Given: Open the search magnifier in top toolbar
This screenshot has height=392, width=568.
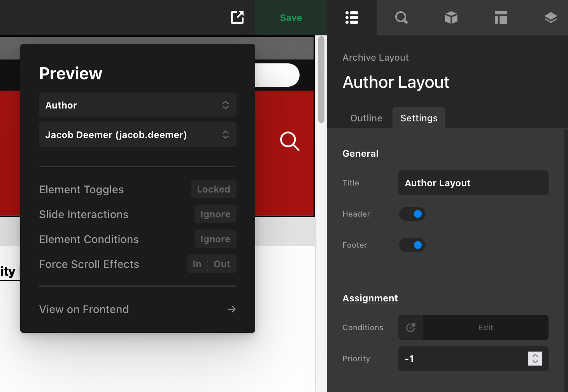Looking at the screenshot, I should point(401,17).
